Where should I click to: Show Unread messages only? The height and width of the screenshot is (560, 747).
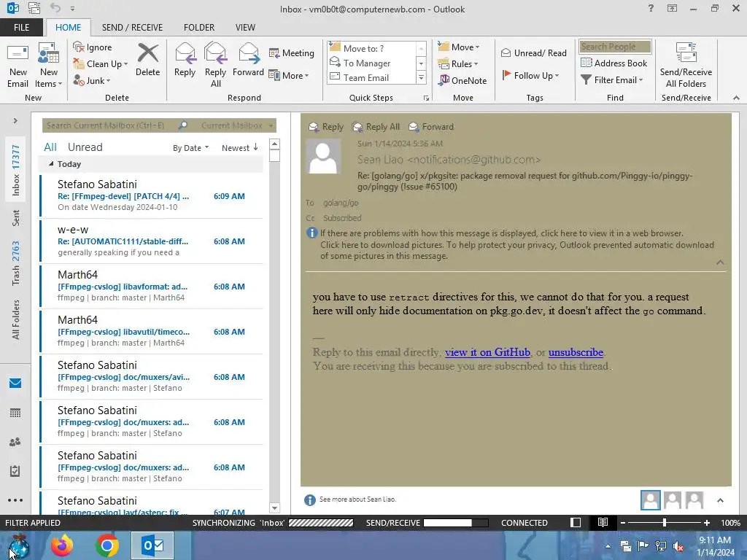click(85, 147)
